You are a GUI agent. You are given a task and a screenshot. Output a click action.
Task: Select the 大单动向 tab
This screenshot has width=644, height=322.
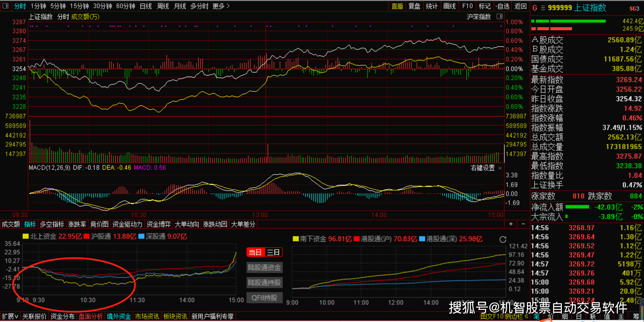point(187,224)
